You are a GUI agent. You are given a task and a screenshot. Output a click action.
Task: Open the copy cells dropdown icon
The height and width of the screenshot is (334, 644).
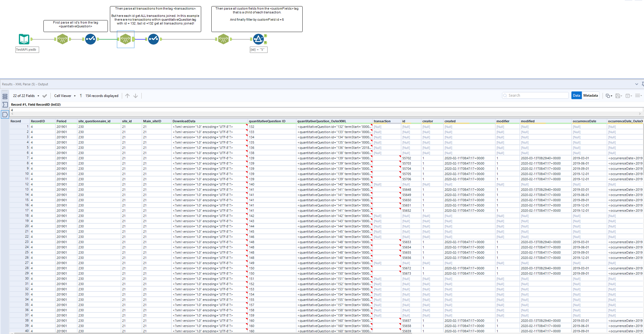609,96
